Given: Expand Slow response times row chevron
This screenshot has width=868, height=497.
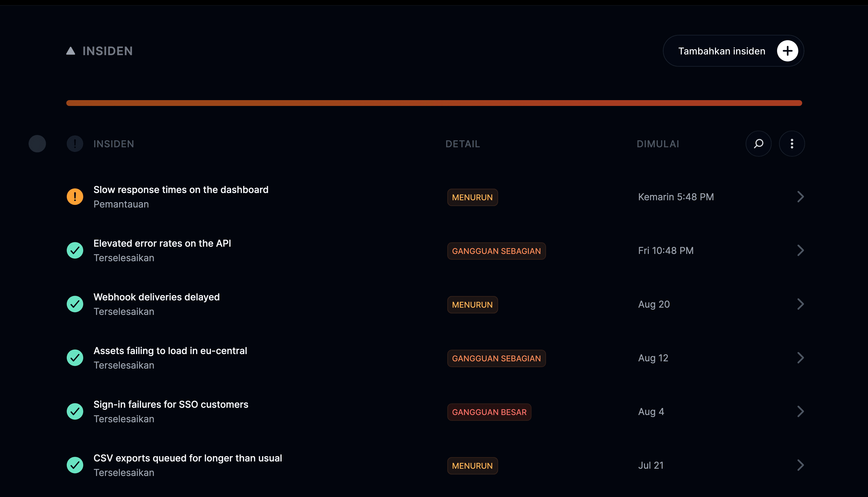Looking at the screenshot, I should tap(800, 197).
